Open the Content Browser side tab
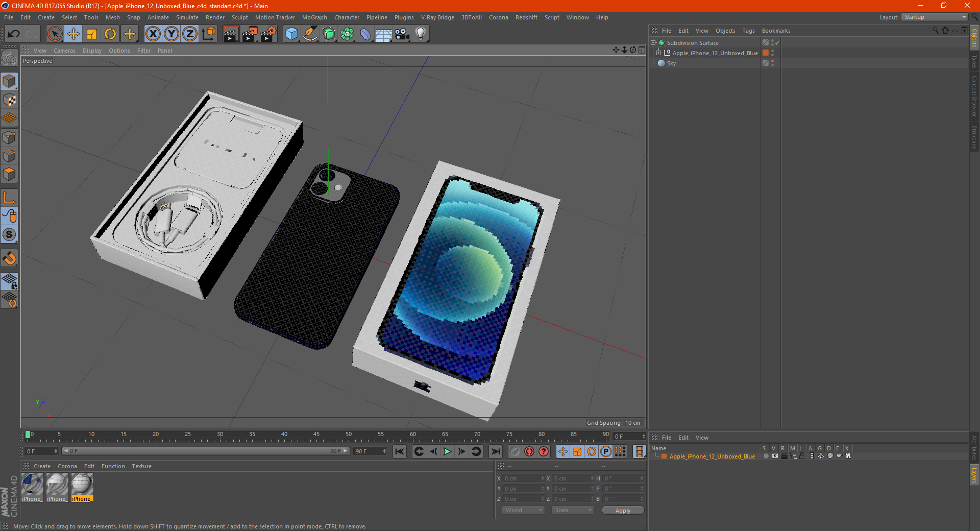The image size is (980, 531). [974, 96]
